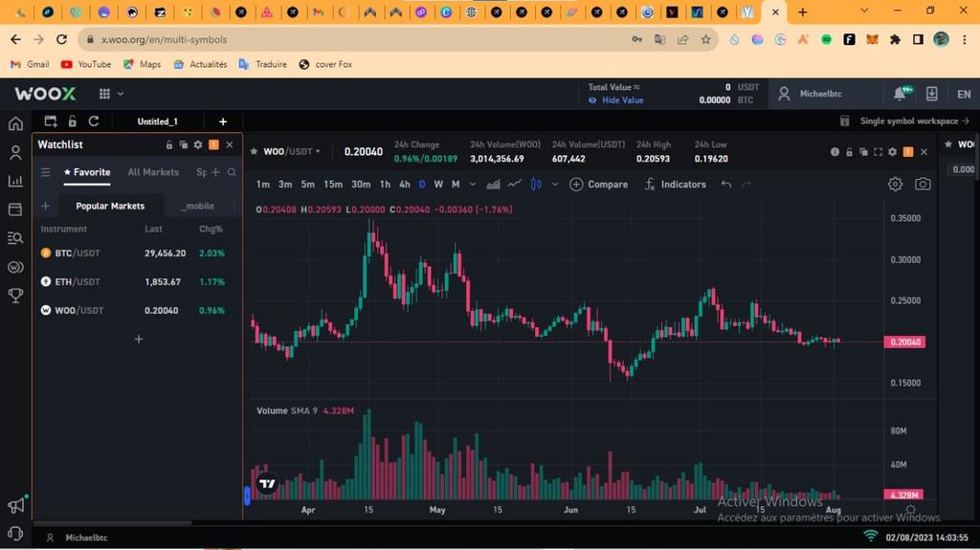Take a chart snapshot with camera icon

(x=923, y=184)
